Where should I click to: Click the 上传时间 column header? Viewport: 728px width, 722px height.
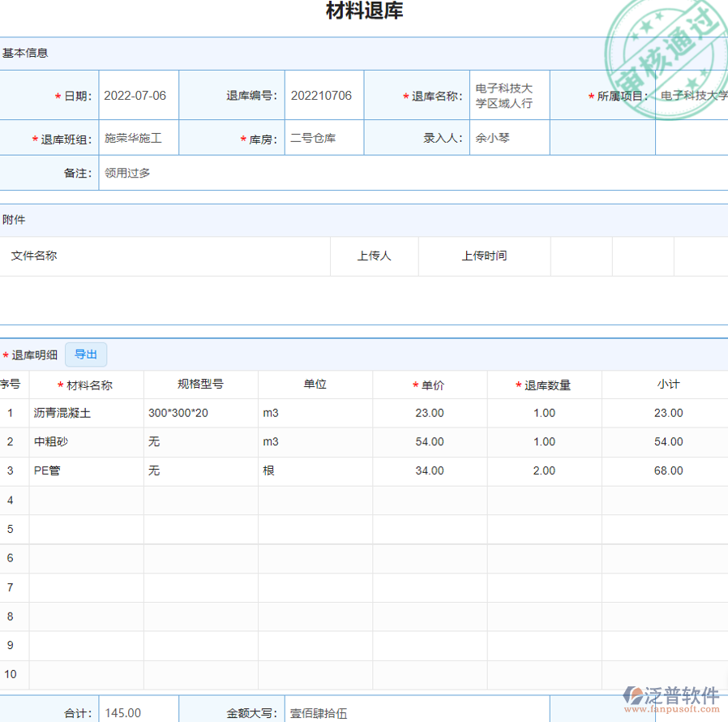484,256
